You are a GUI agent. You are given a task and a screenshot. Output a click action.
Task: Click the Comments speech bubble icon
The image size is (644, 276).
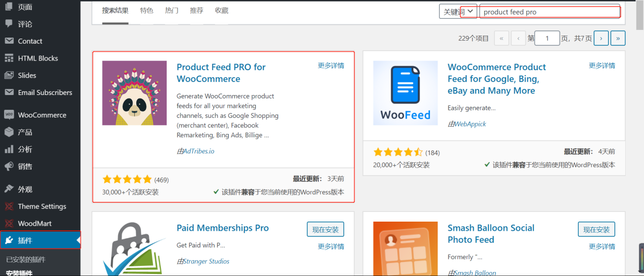[x=9, y=24]
